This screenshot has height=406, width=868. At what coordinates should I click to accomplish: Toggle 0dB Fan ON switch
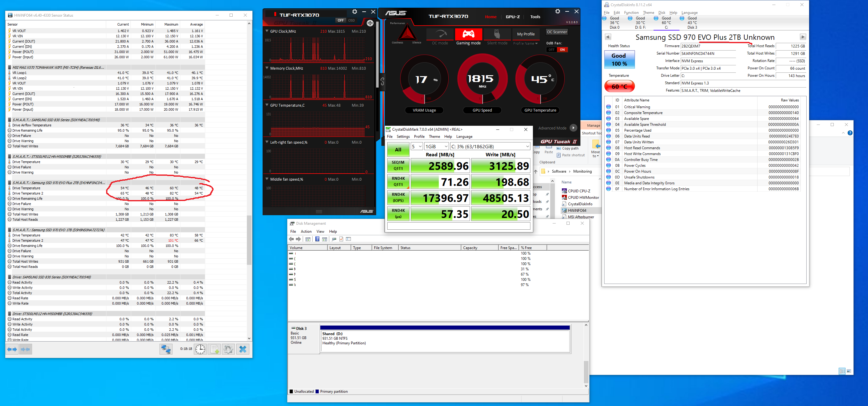click(562, 50)
